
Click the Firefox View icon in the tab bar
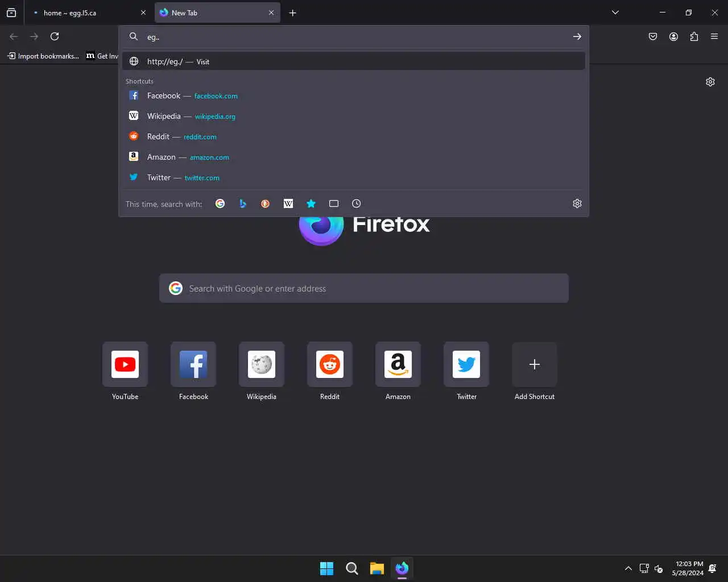point(11,13)
